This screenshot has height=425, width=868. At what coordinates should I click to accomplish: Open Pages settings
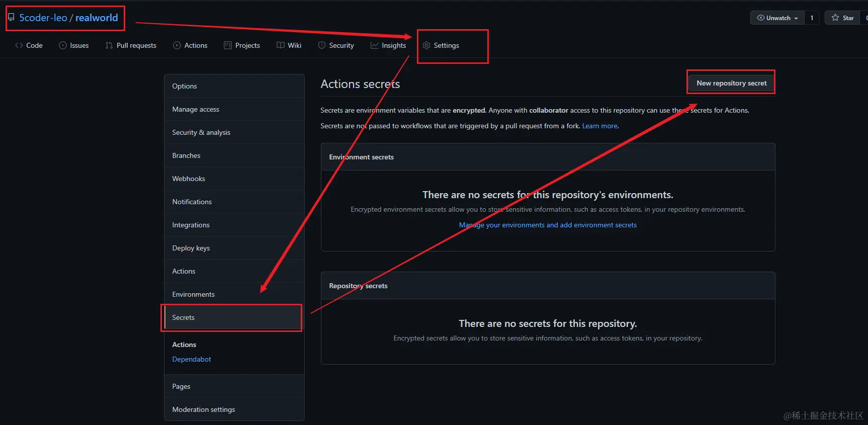[234, 386]
